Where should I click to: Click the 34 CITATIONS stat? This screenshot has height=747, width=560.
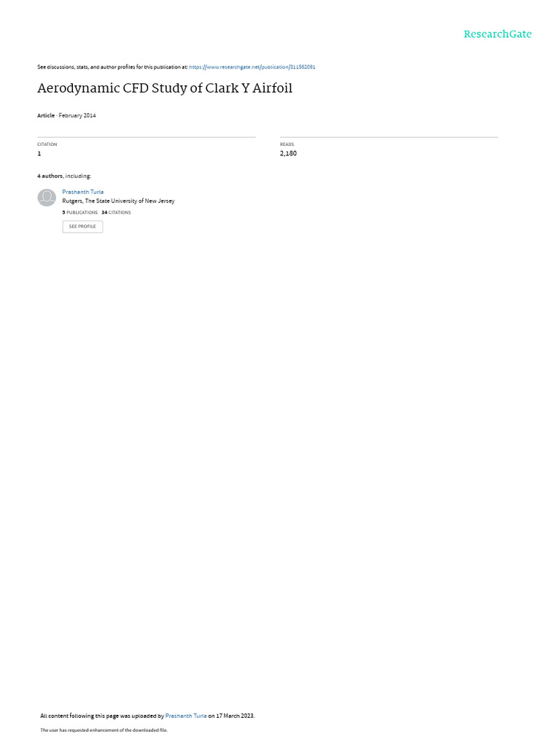coord(116,212)
